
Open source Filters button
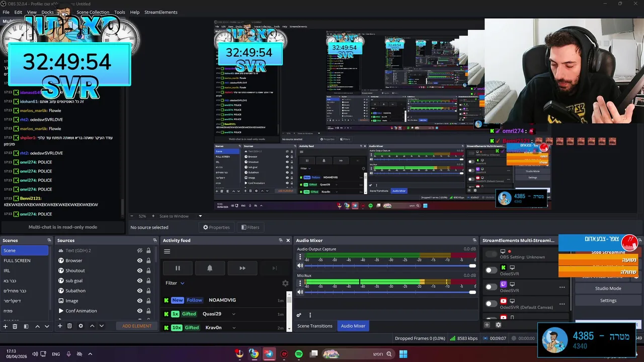250,227
